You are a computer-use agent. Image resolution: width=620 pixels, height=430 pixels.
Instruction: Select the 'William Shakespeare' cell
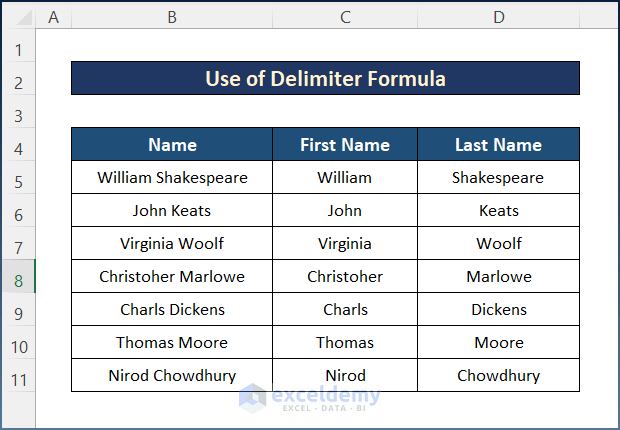(172, 178)
